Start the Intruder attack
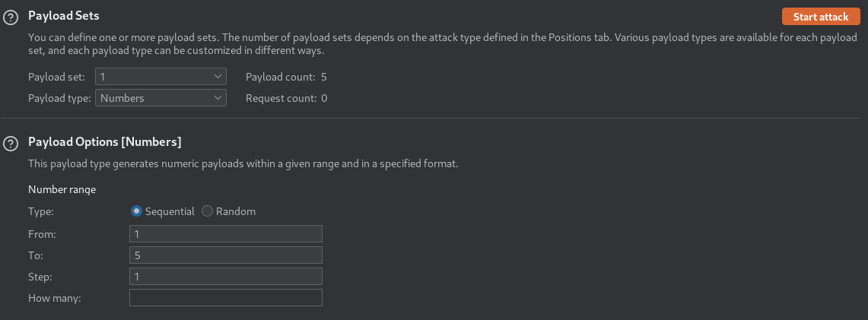Screen dimensions: 868x320 pyautogui.click(x=820, y=17)
